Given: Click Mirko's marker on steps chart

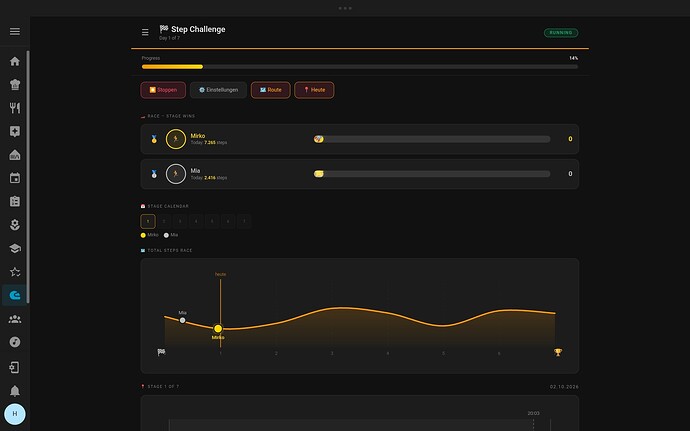Looking at the screenshot, I should pos(218,328).
